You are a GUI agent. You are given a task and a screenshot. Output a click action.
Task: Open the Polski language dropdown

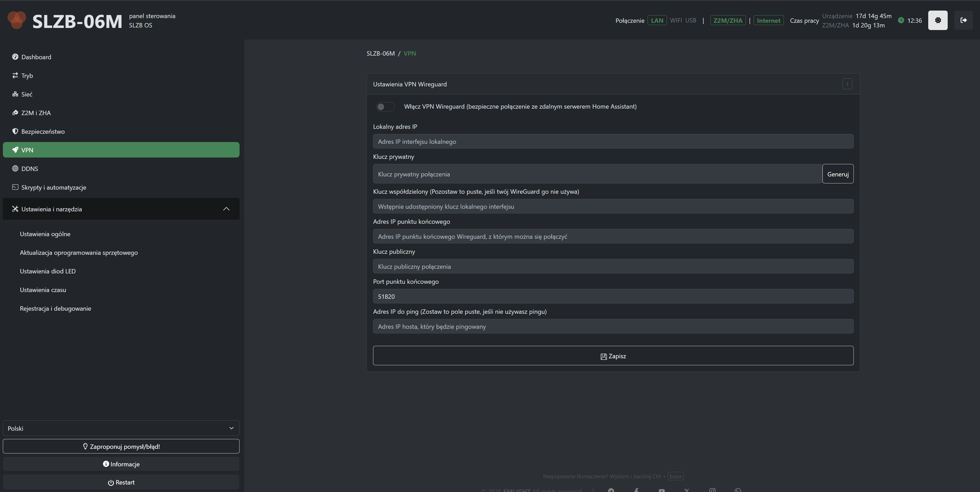pyautogui.click(x=121, y=428)
